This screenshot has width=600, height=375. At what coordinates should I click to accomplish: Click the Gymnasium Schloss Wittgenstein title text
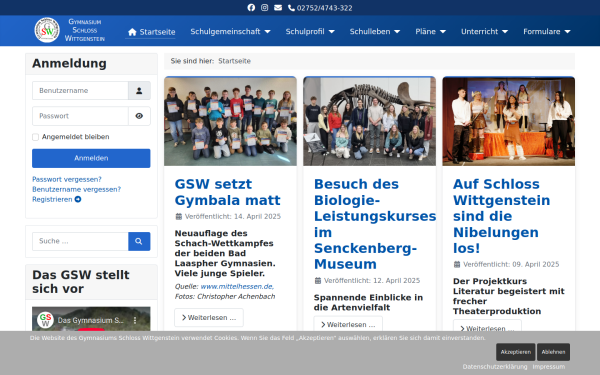tap(85, 30)
